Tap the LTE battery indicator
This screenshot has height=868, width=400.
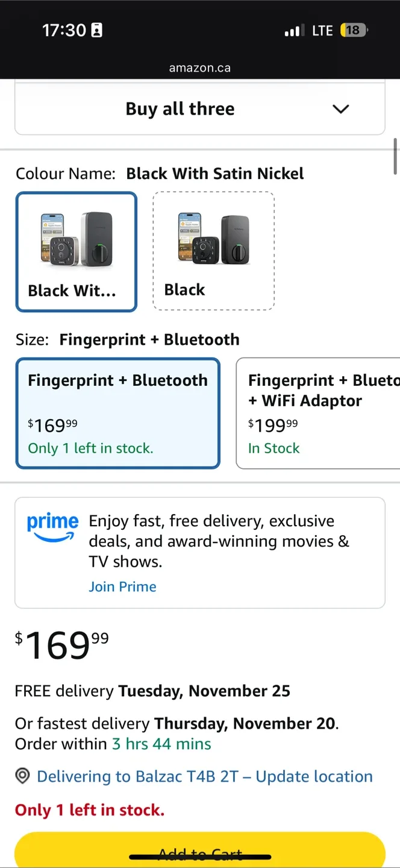pos(354,30)
